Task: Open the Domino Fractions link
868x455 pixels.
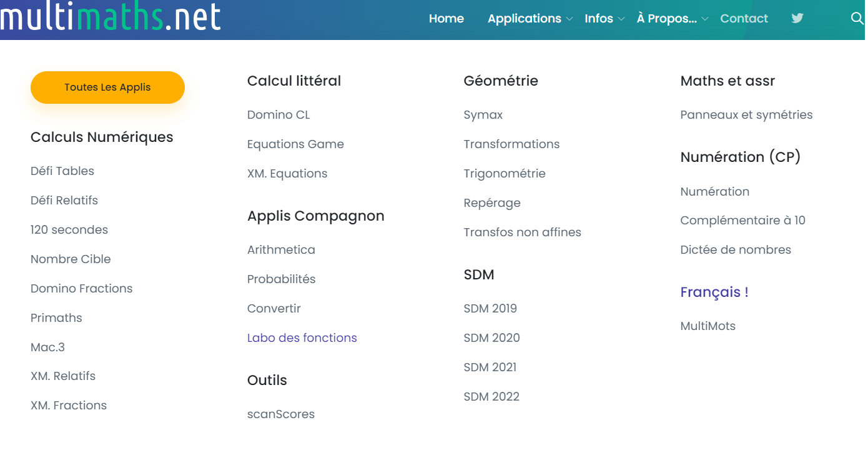Action: pyautogui.click(x=82, y=288)
